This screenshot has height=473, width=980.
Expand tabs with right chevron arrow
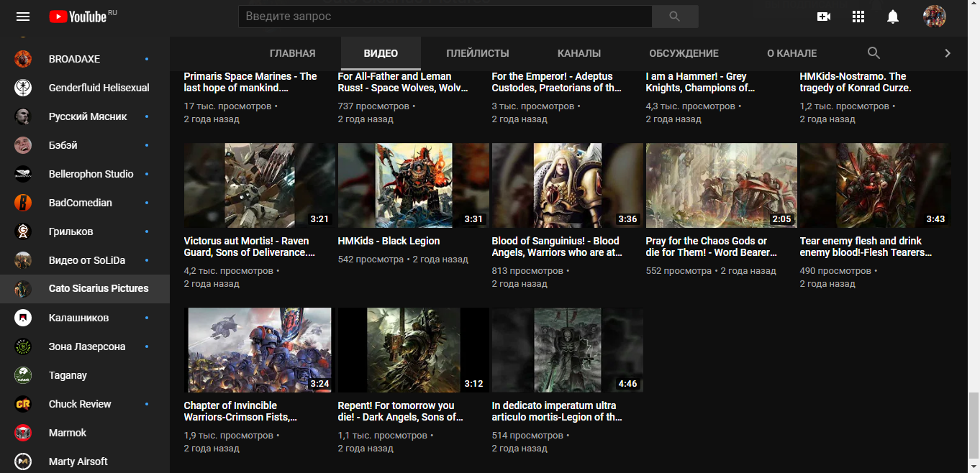(x=947, y=53)
